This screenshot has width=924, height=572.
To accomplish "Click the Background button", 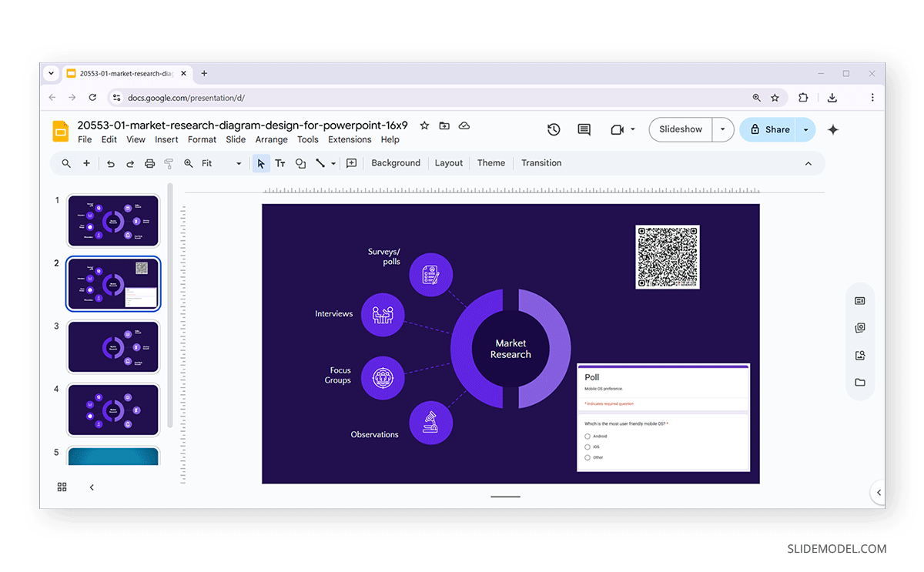I will click(395, 163).
